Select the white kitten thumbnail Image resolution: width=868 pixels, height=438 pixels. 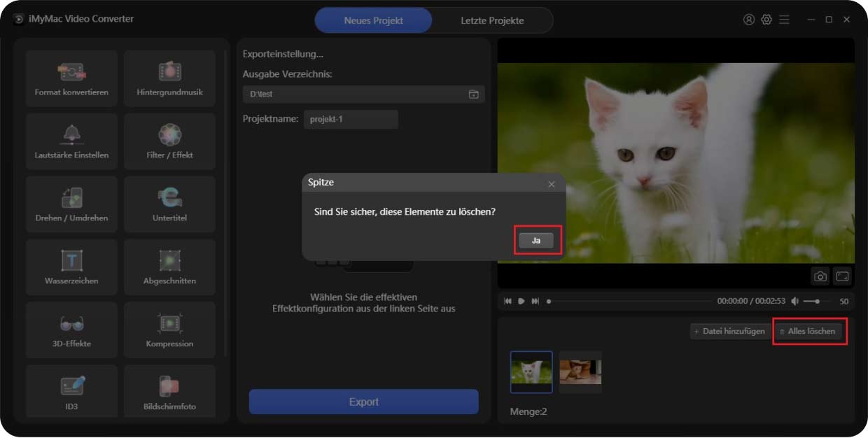[x=531, y=372]
